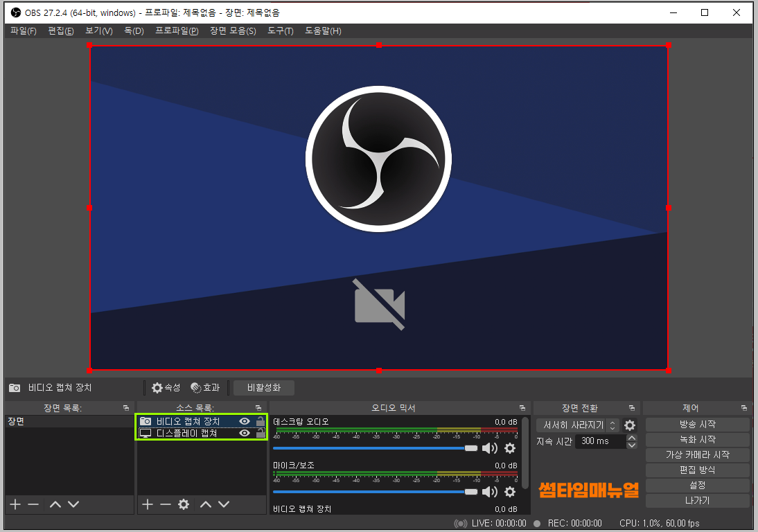758x532 pixels.
Task: Move scene up in 장면 목록
Action: click(55, 504)
